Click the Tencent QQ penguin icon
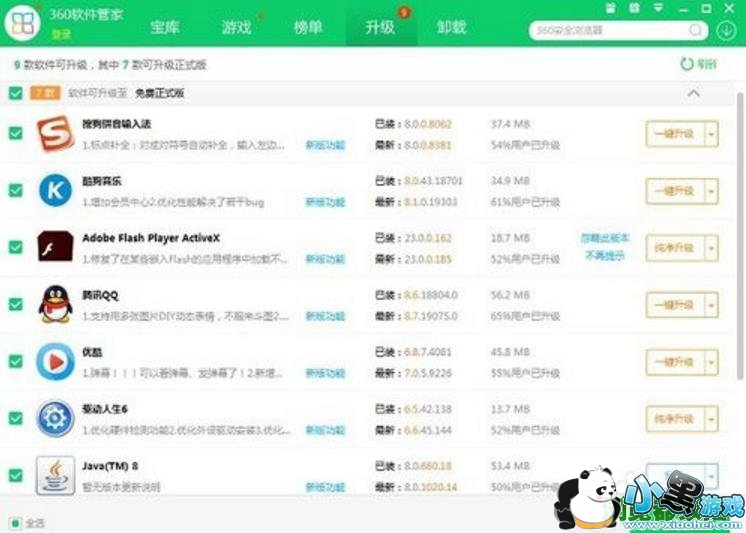This screenshot has width=746, height=533. pos(56,305)
